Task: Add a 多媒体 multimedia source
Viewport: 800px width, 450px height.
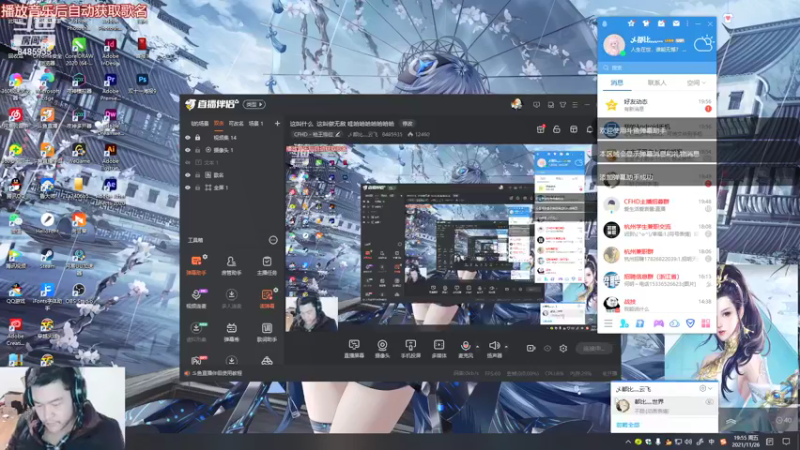Action: coord(439,349)
